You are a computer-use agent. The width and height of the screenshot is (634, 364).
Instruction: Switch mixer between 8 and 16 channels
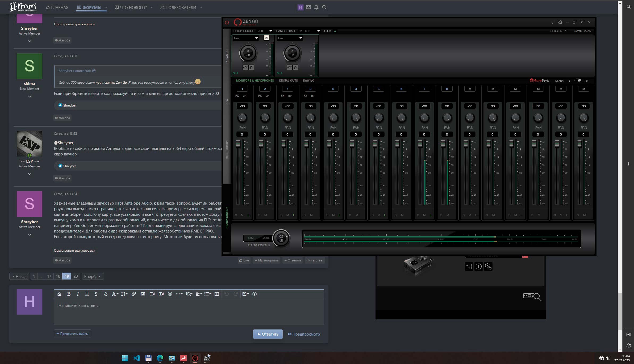pos(578,81)
